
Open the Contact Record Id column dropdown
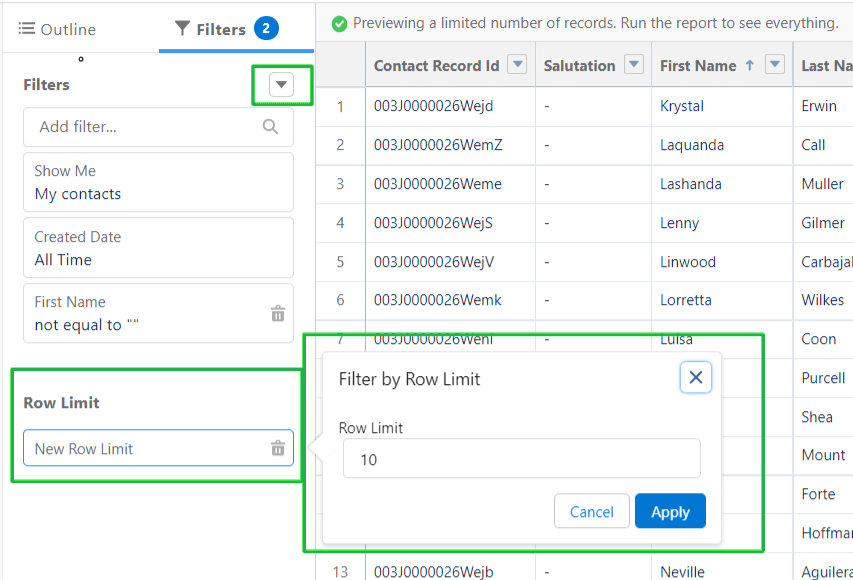517,65
